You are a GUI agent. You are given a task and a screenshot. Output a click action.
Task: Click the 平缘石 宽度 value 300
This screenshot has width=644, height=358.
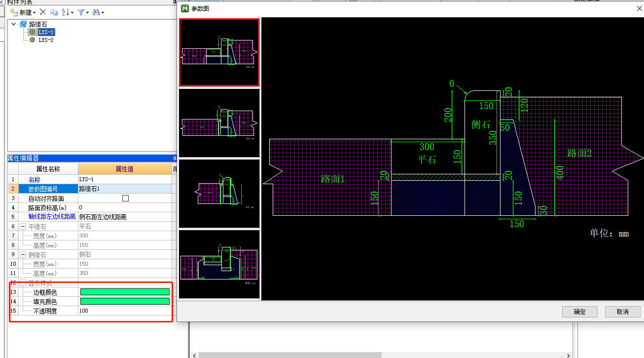125,236
